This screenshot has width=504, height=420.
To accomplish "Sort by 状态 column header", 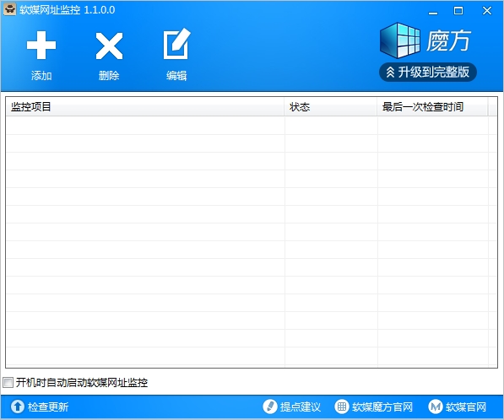I will (330, 106).
